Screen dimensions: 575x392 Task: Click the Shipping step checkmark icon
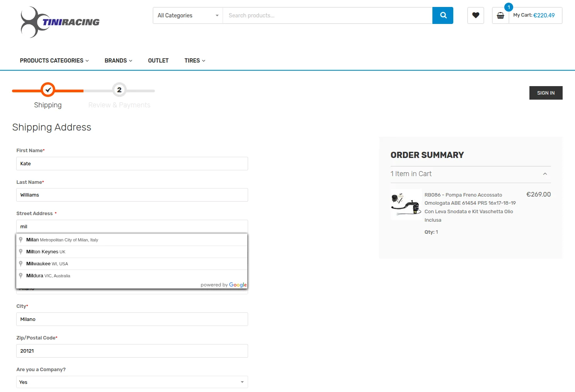point(48,90)
